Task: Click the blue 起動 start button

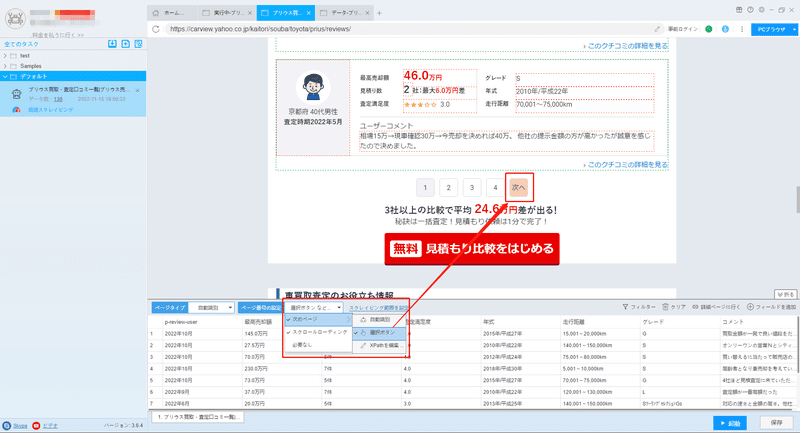Action: [x=730, y=423]
